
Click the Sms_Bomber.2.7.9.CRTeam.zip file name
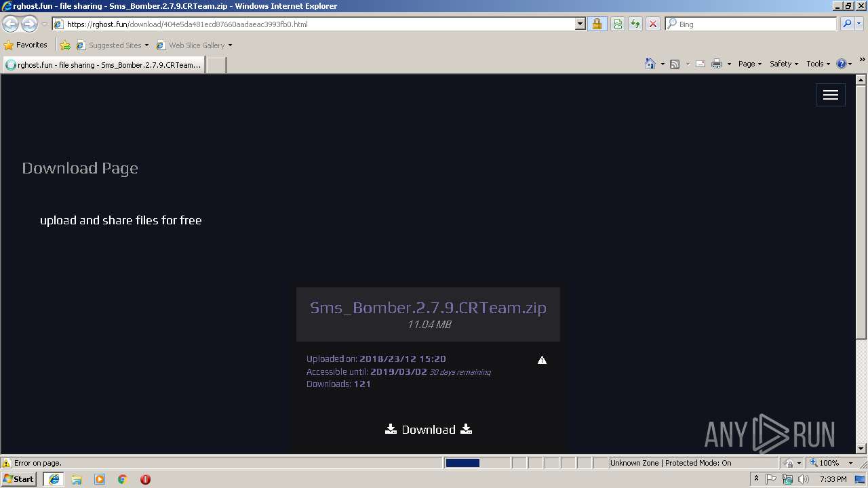tap(428, 307)
